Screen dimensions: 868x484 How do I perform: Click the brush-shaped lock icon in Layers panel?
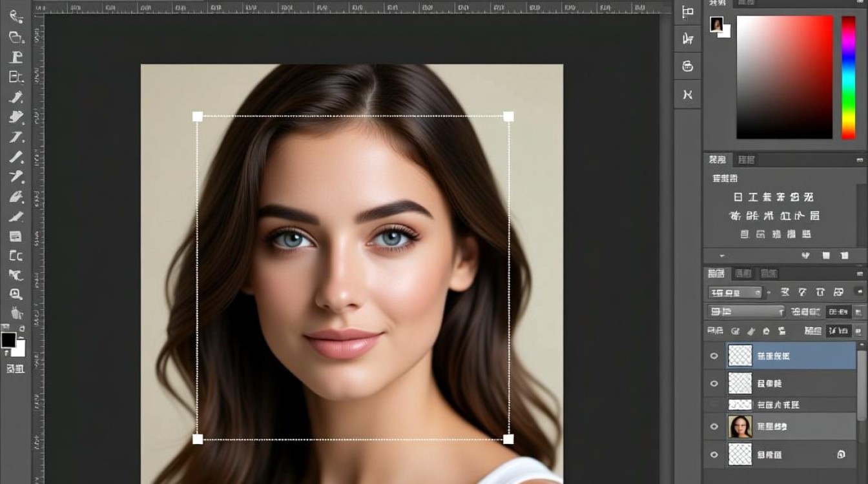click(751, 331)
